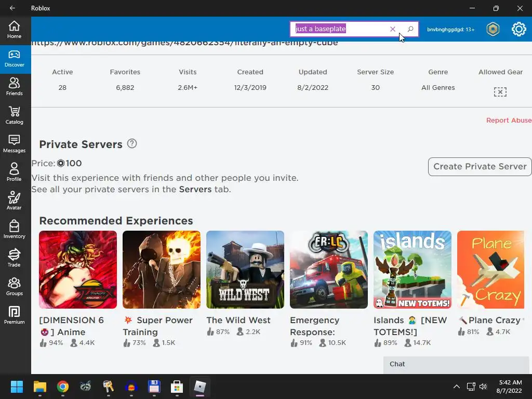Viewport: 532px width, 399px height.
Task: Clear the search field with X
Action: pos(393,29)
